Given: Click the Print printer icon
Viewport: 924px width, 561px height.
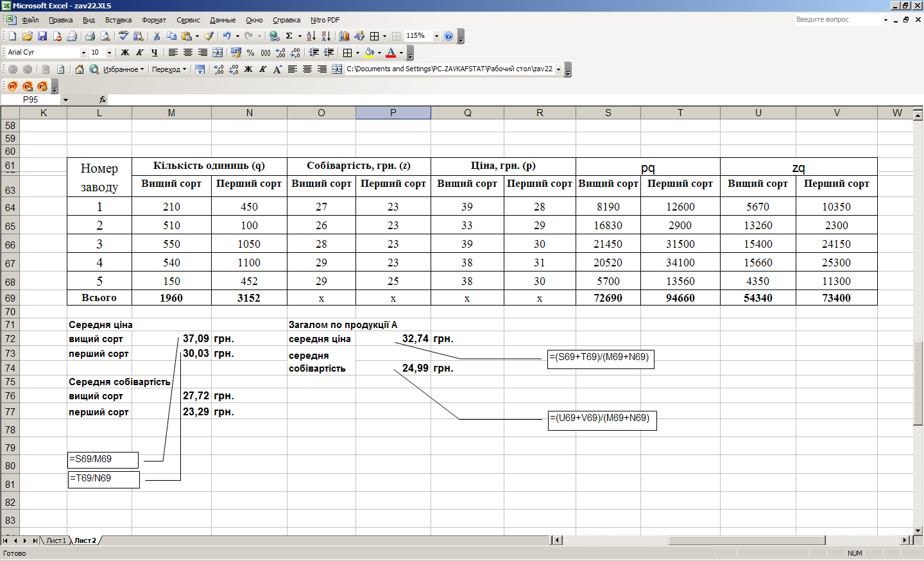Looking at the screenshot, I should point(90,36).
